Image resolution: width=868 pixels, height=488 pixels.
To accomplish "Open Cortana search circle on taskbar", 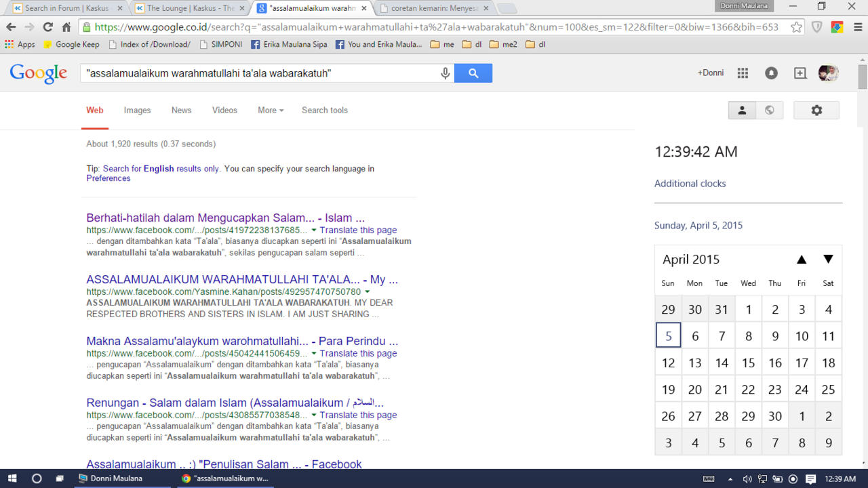I will 37,479.
